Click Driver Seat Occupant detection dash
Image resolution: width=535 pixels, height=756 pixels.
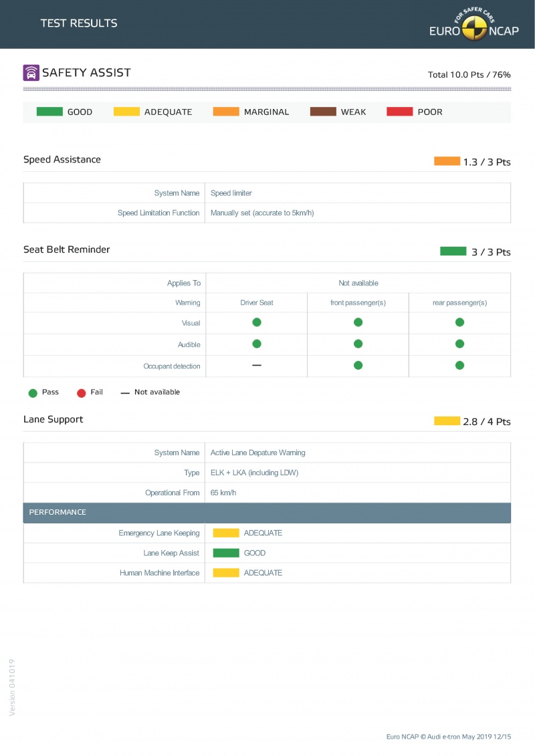pos(257,366)
